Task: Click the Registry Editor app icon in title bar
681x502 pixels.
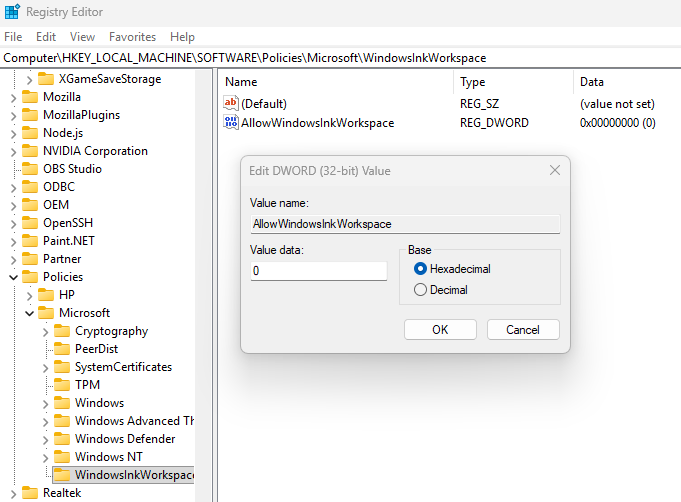Action: tap(12, 11)
